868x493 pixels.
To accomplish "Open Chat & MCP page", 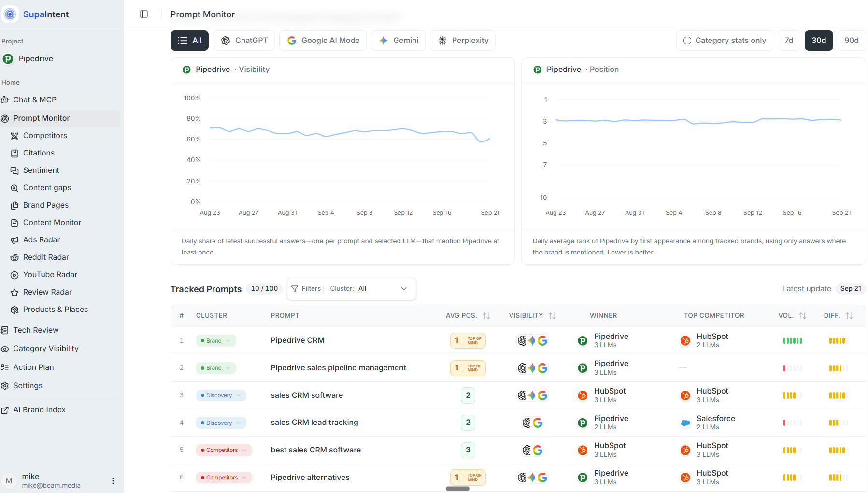I will [x=29, y=100].
